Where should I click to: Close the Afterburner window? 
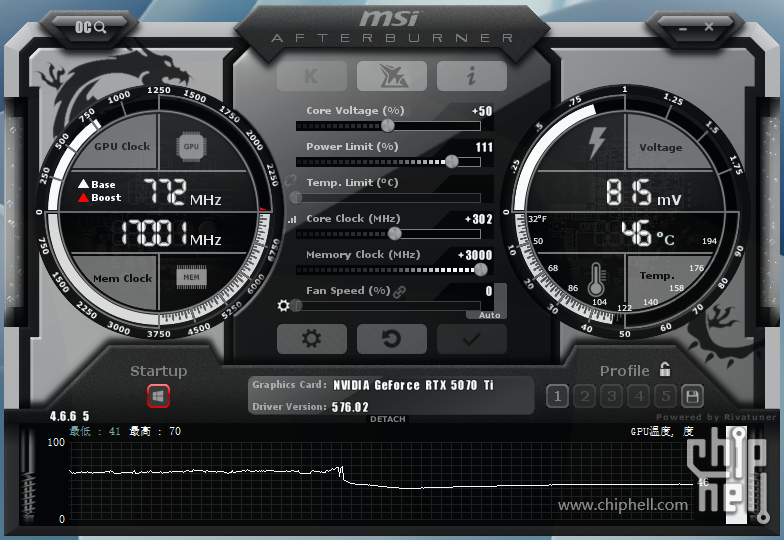[708, 26]
